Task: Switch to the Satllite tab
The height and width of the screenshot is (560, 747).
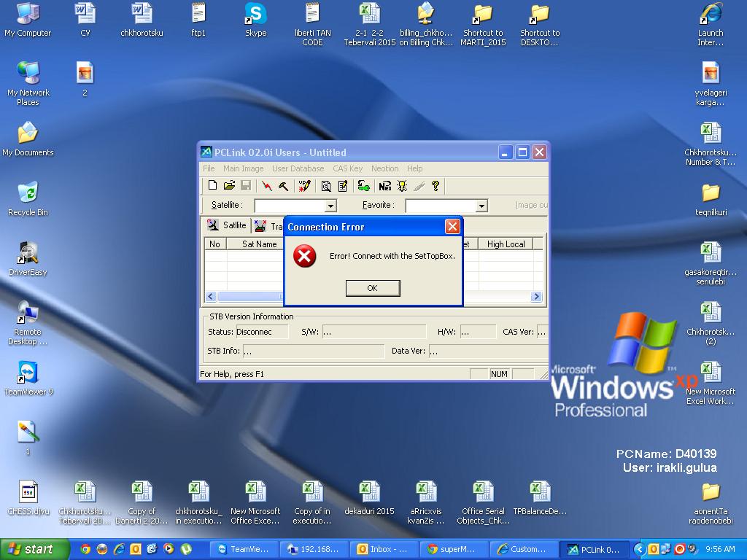Action: click(x=227, y=225)
